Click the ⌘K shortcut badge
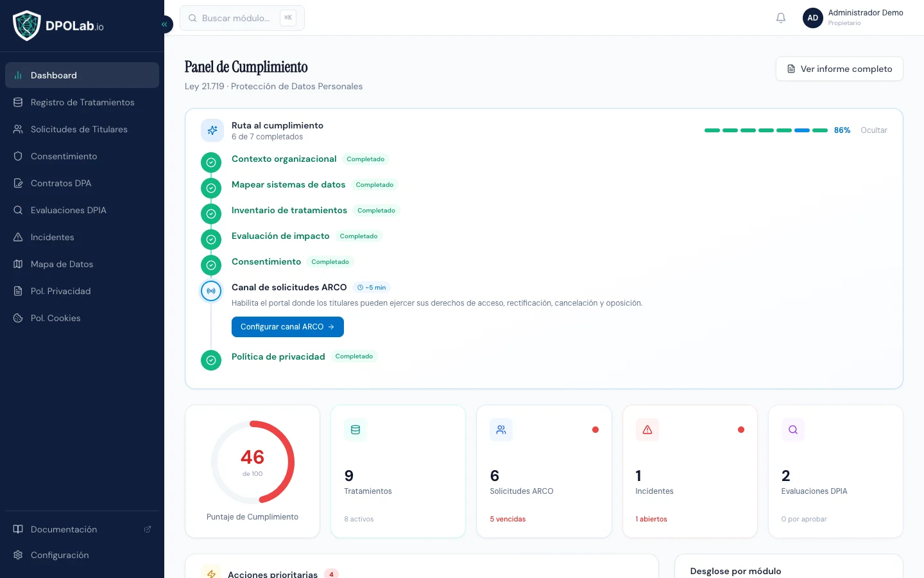This screenshot has height=578, width=924. [288, 18]
